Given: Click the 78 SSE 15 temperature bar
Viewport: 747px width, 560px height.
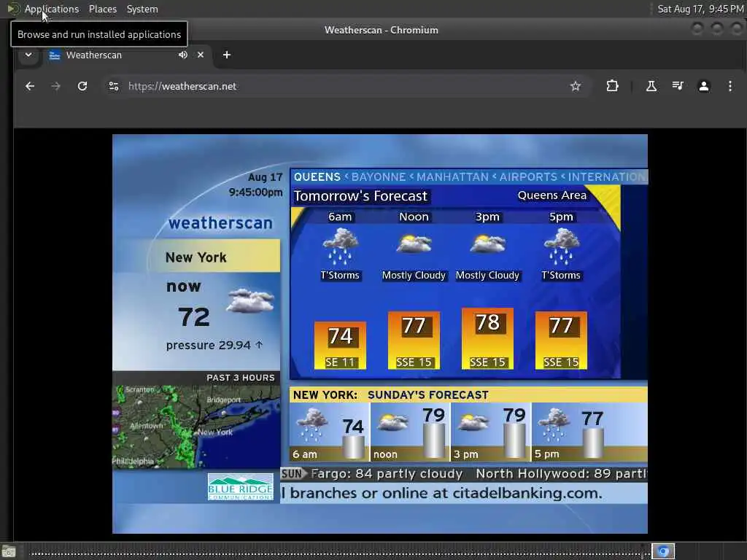Looking at the screenshot, I should click(487, 338).
